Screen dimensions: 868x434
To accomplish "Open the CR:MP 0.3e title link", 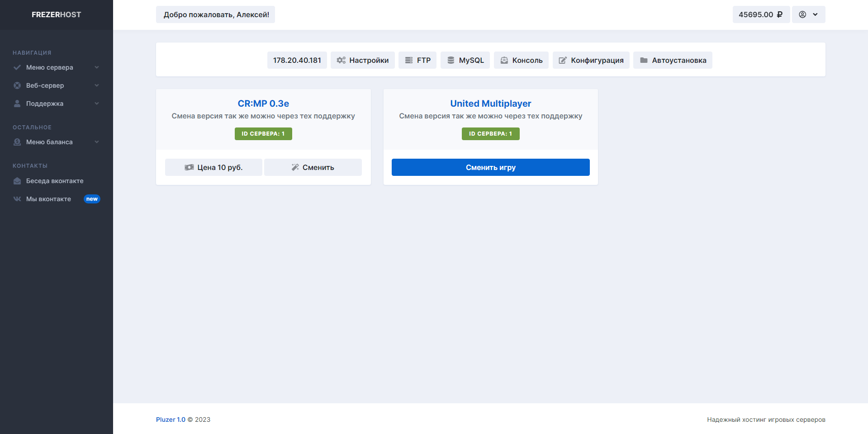I will [263, 104].
